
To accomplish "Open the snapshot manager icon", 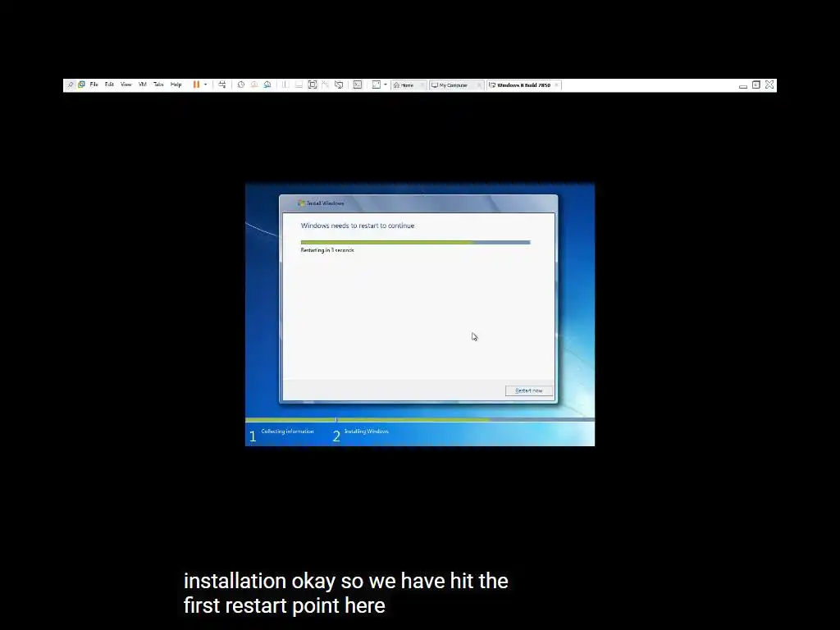I will tap(267, 84).
